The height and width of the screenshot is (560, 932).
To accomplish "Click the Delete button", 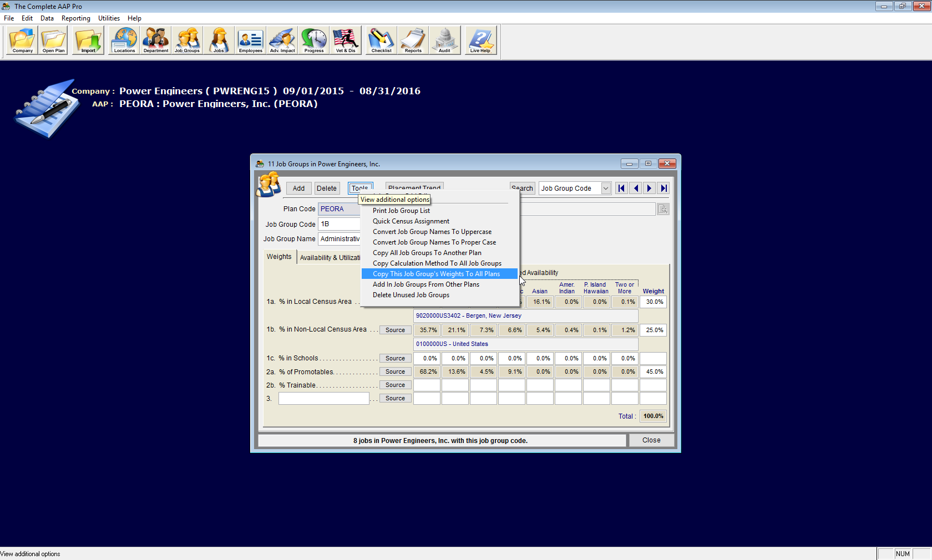I will point(327,189).
